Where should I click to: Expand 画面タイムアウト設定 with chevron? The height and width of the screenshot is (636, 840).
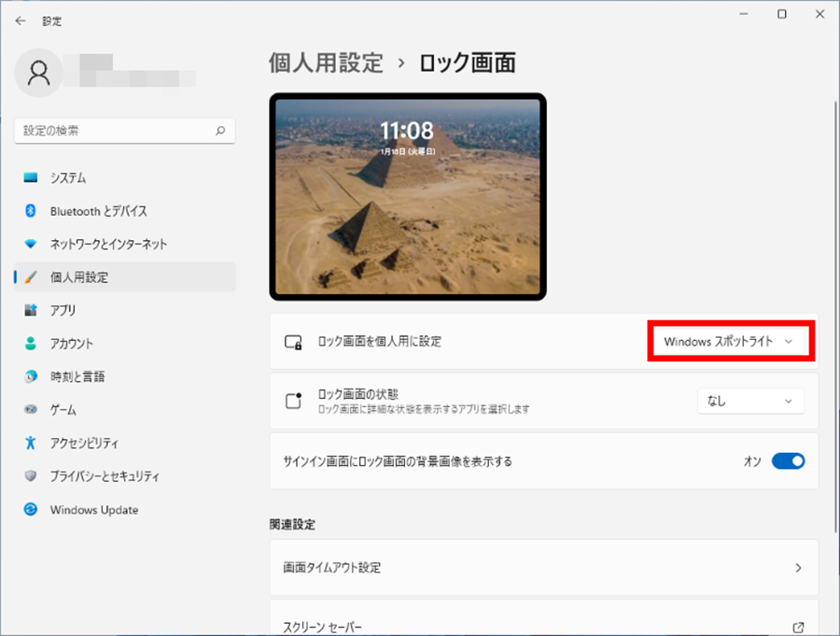[798, 568]
